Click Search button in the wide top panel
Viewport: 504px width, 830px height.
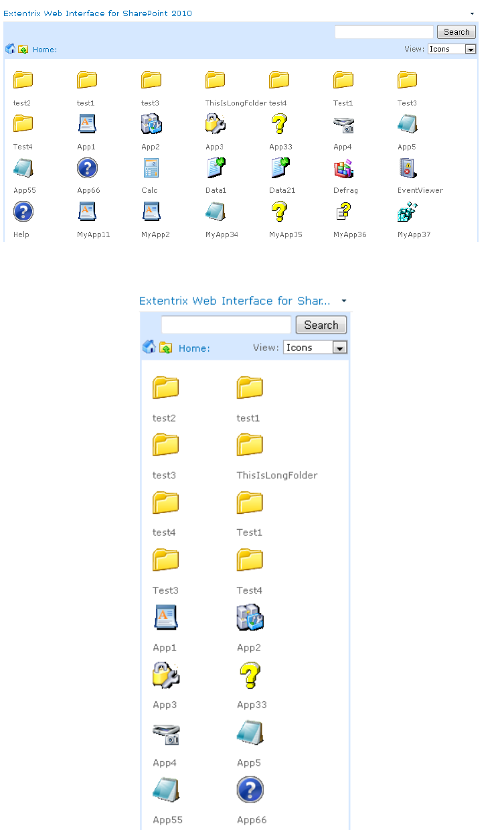[456, 31]
